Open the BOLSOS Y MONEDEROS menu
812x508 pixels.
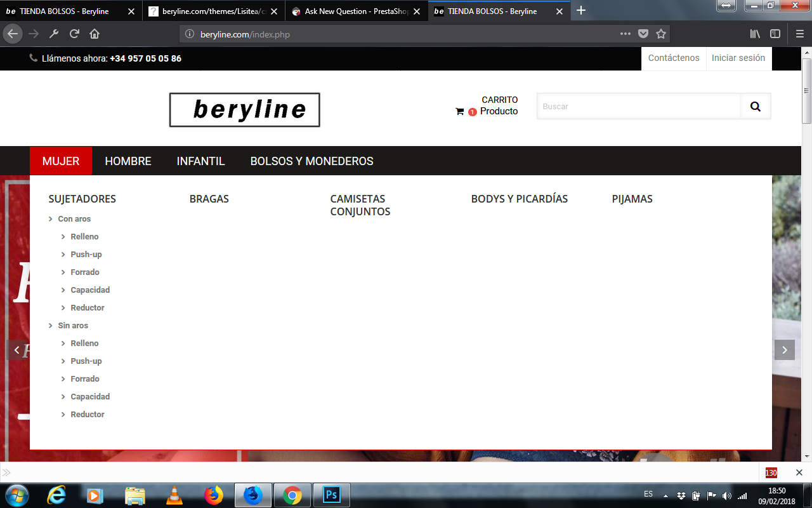click(312, 161)
